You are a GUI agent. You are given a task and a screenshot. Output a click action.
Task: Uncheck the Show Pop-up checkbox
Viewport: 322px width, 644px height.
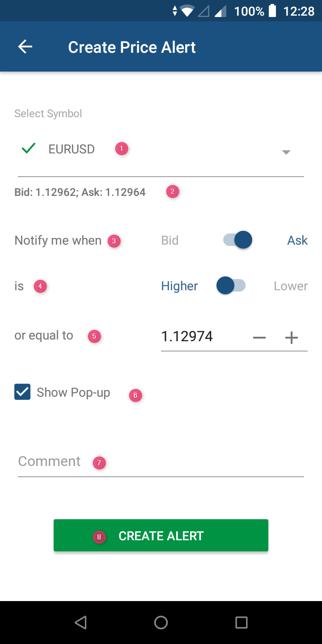(22, 392)
